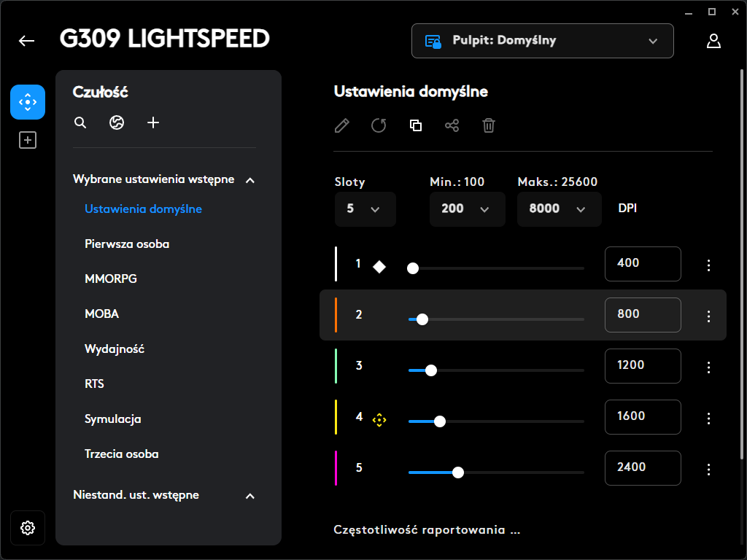Collapse the Wybrane ustawienia wstępne section

tap(250, 180)
